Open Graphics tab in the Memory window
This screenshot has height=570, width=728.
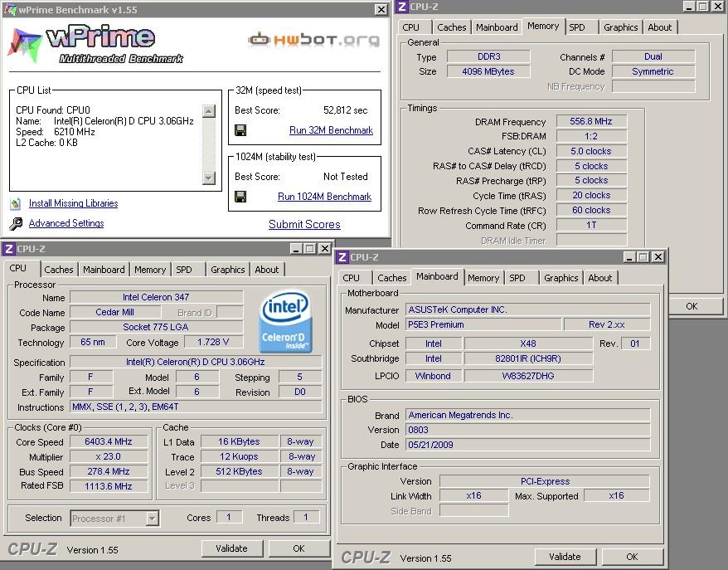(x=620, y=27)
